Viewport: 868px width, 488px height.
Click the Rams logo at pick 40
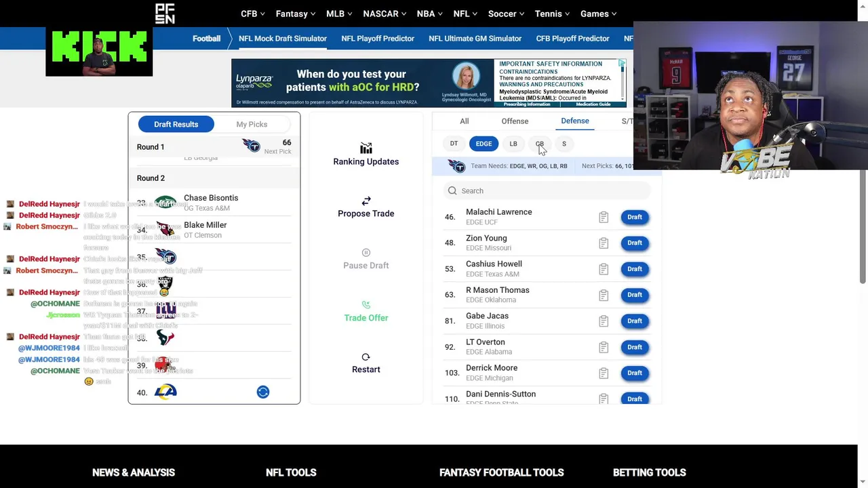(165, 392)
